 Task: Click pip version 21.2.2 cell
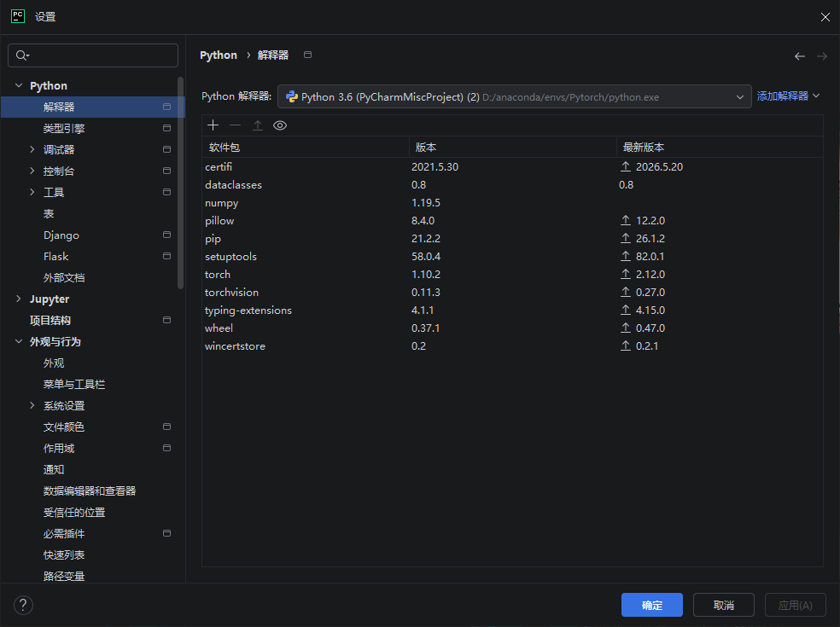coord(426,238)
